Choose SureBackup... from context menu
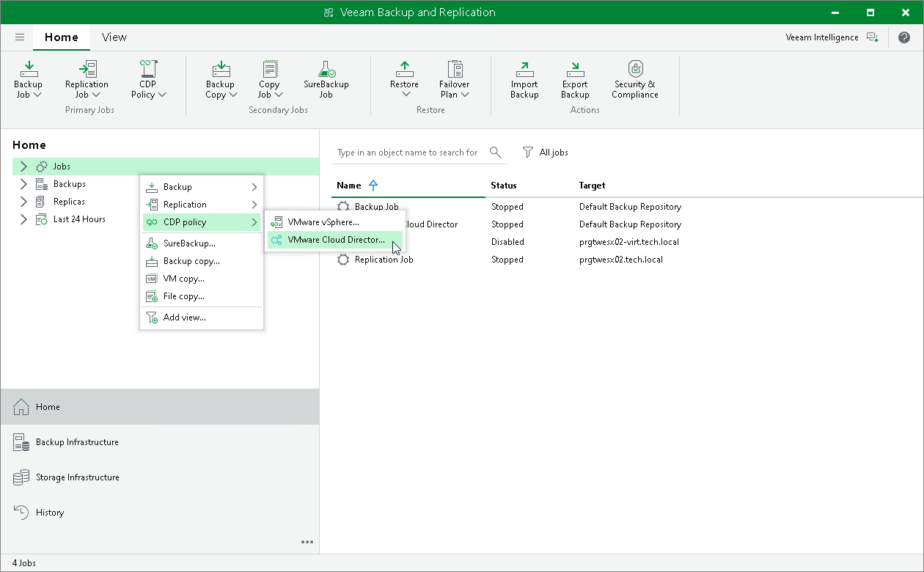924x572 pixels. [202, 243]
